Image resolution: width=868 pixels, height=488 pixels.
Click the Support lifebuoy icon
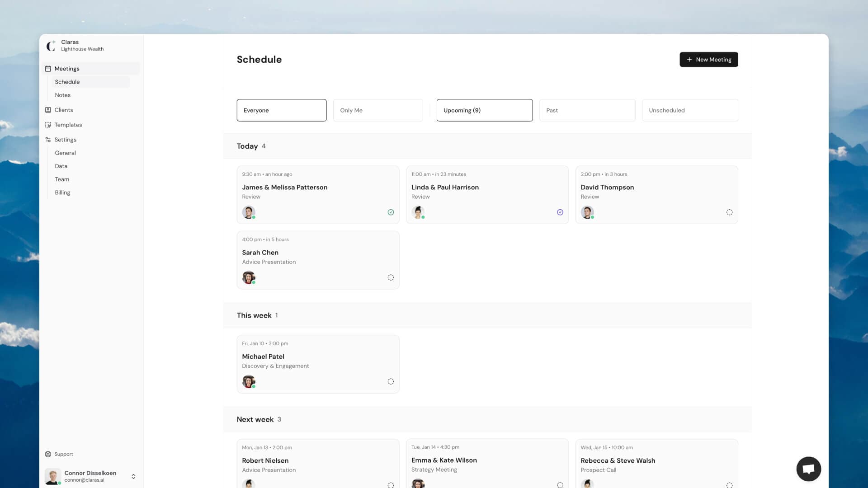(x=48, y=454)
